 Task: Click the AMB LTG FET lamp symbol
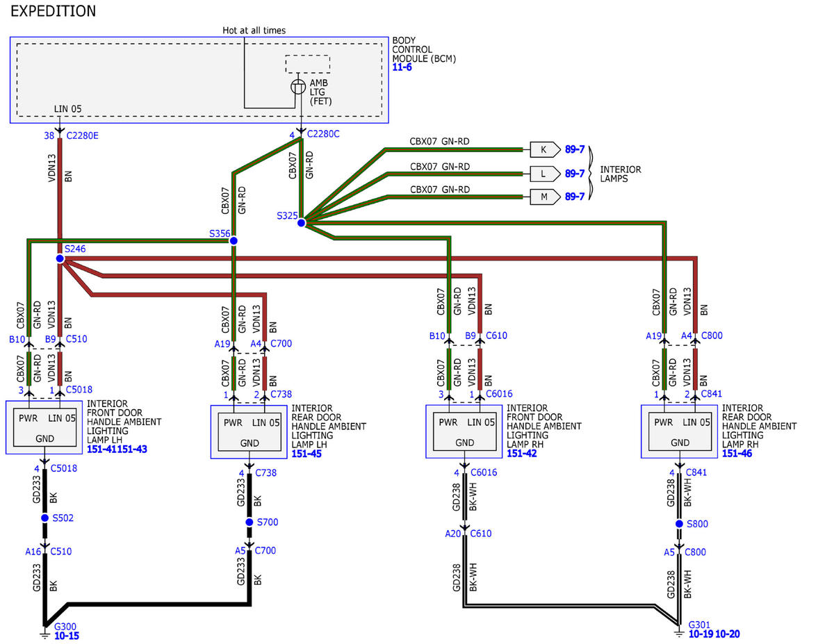[x=297, y=87]
